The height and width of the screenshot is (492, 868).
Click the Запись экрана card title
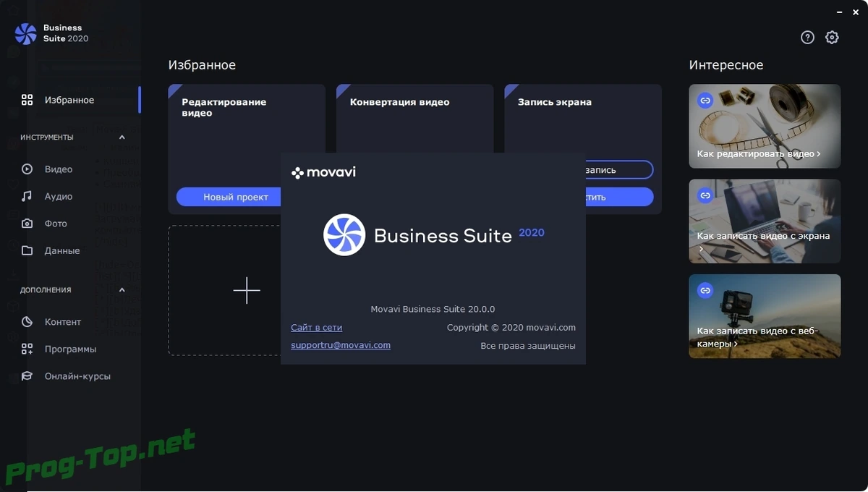(555, 102)
